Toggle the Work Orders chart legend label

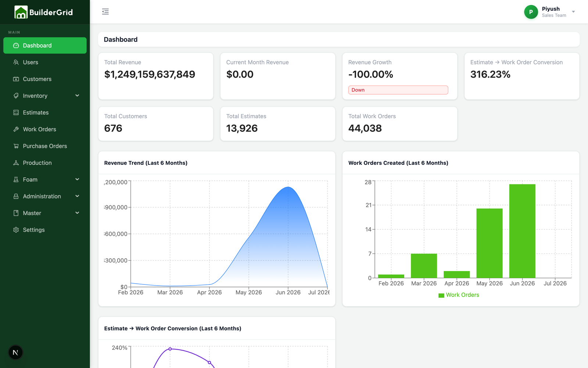click(x=462, y=295)
